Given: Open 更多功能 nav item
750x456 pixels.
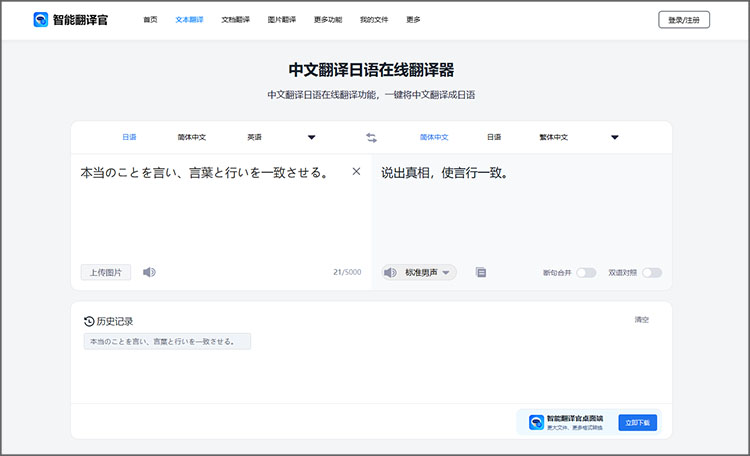Looking at the screenshot, I should (328, 20).
